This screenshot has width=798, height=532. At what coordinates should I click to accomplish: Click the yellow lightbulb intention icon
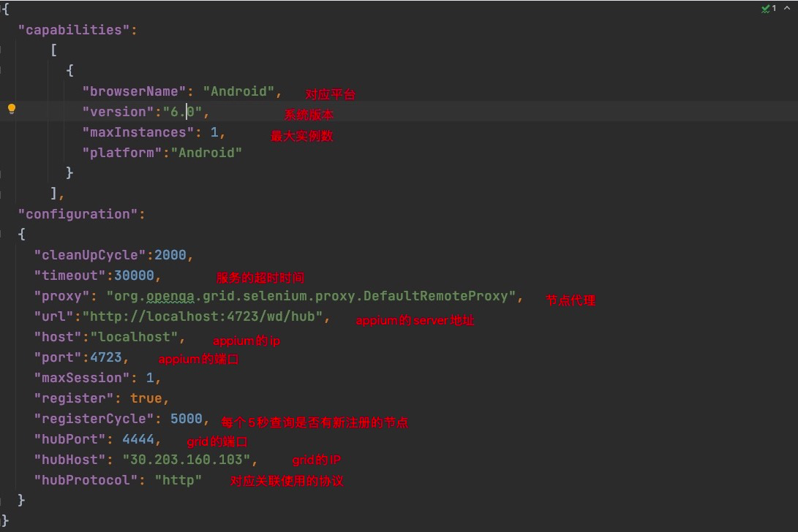point(12,109)
